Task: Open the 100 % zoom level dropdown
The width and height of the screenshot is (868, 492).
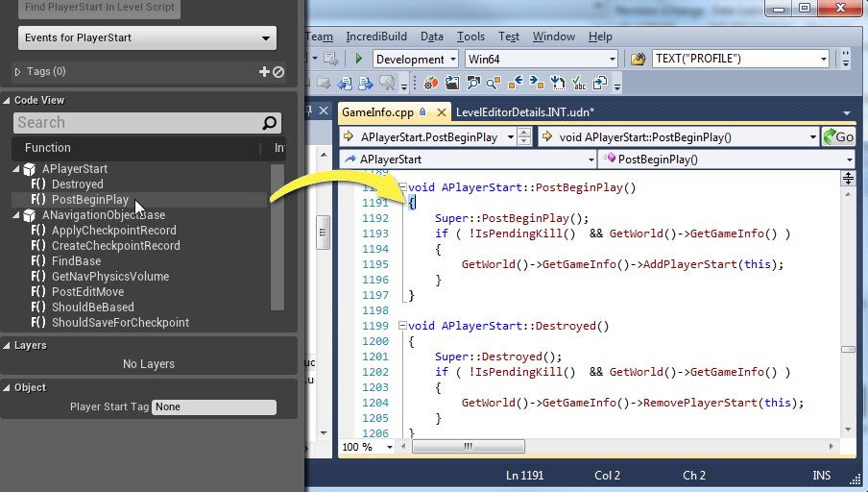Action: (390, 447)
